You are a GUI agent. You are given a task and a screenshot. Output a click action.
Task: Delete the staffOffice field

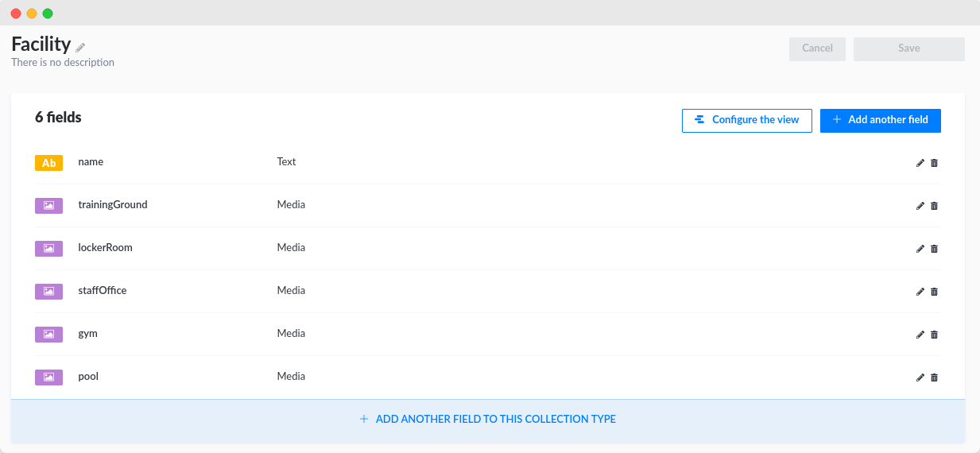(934, 292)
